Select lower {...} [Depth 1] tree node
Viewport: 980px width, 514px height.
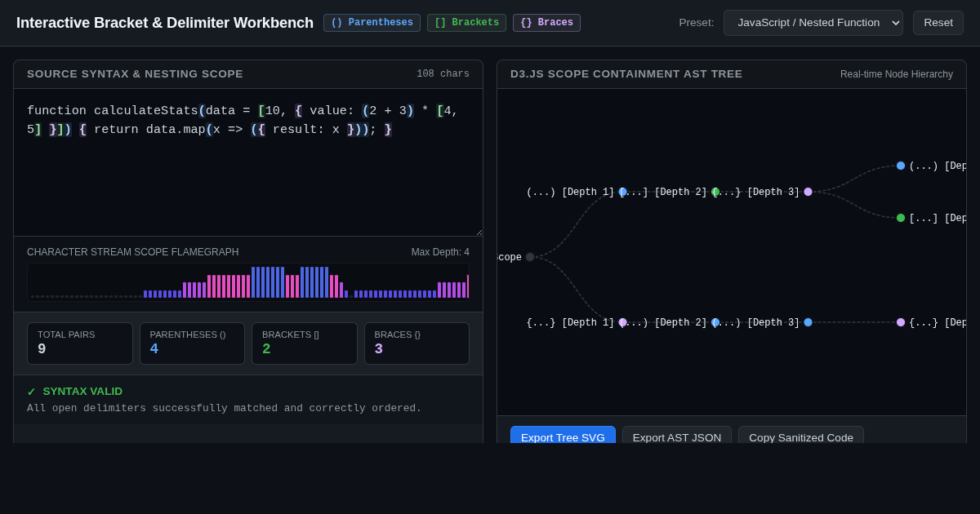(x=622, y=322)
